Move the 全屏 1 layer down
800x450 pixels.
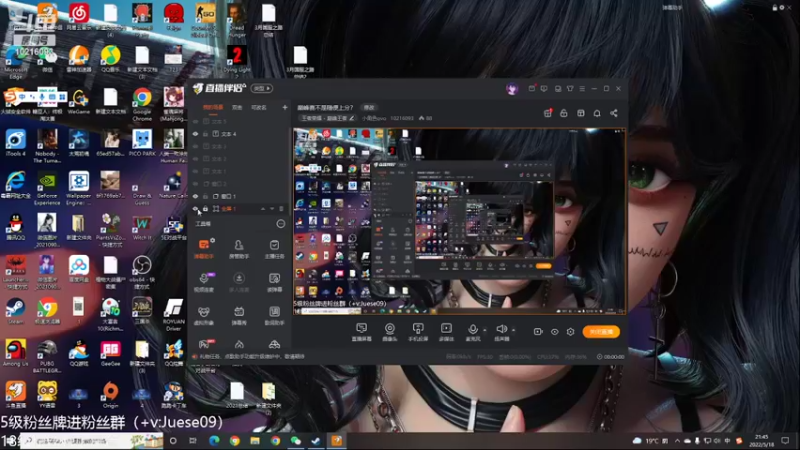click(272, 209)
